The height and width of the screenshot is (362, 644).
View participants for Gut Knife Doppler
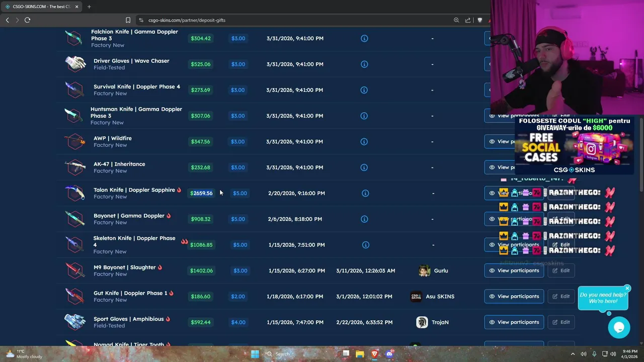tap(514, 296)
